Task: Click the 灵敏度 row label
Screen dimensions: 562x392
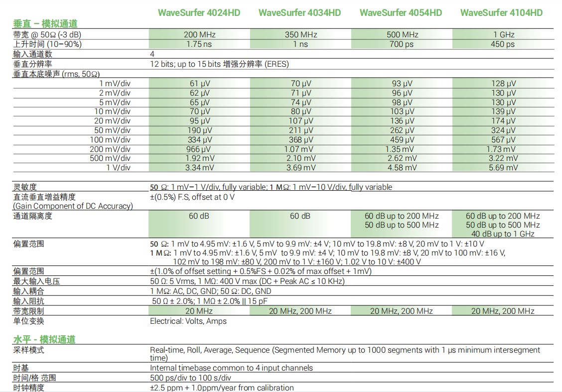Action: click(25, 187)
